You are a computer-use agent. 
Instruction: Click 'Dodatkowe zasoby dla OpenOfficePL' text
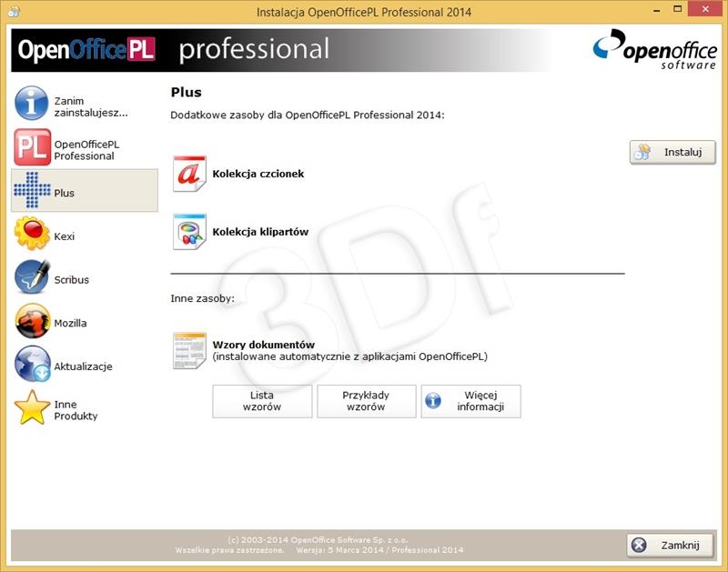[308, 115]
